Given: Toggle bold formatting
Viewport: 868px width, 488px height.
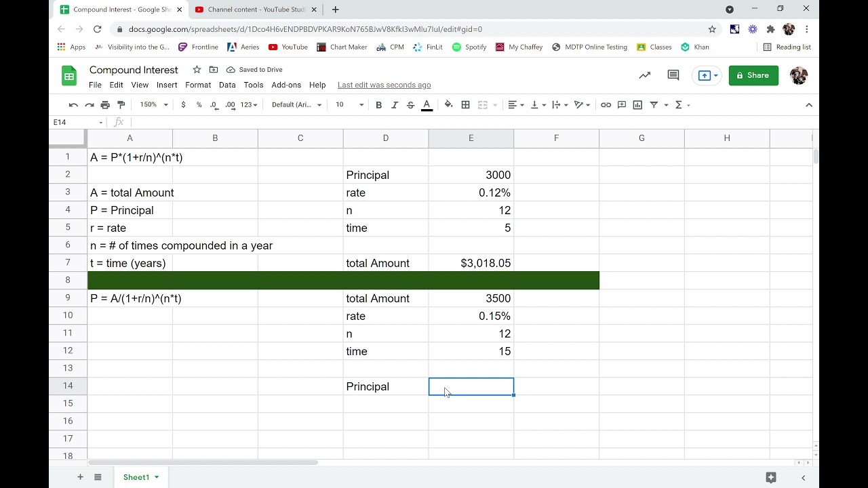Looking at the screenshot, I should pyautogui.click(x=378, y=104).
